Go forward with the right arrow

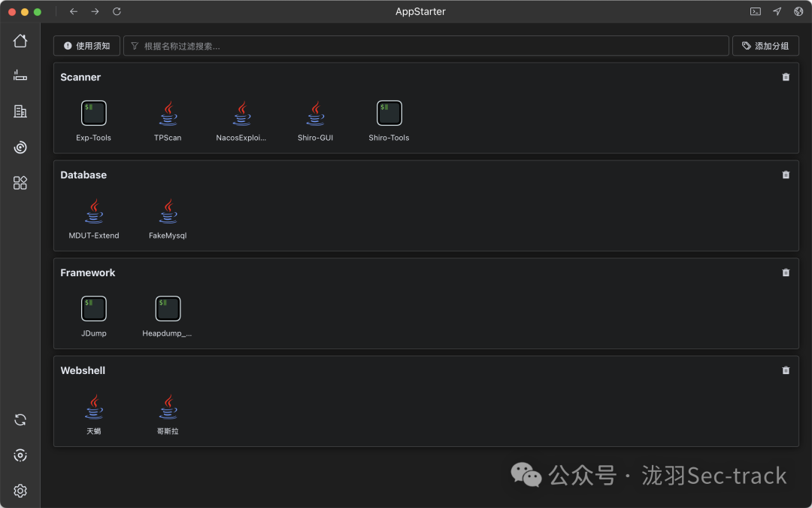[x=95, y=11]
